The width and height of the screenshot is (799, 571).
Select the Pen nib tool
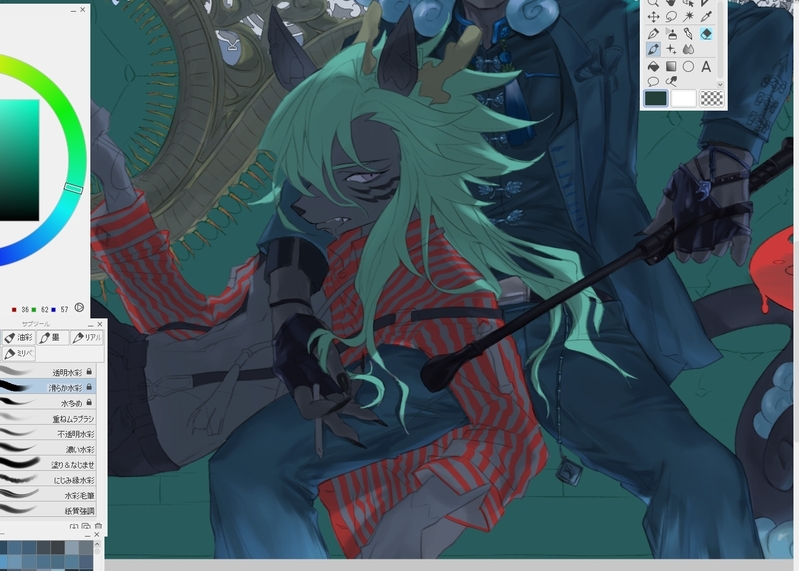coord(653,34)
